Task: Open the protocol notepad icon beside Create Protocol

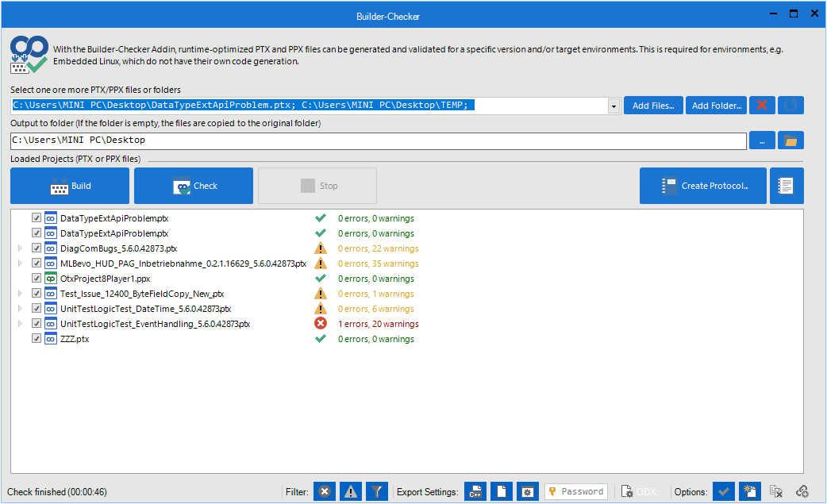Action: click(787, 186)
